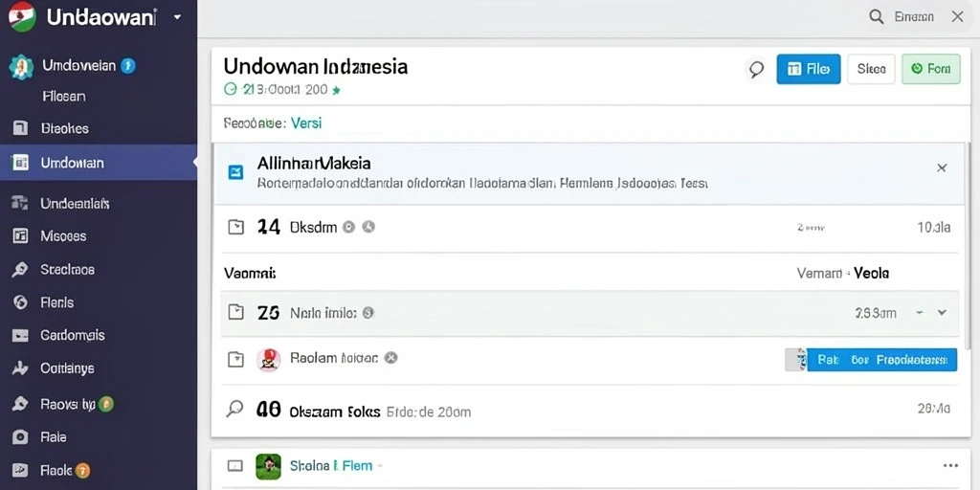Image resolution: width=980 pixels, height=490 pixels.
Task: Open the small dropdown caret beside 2.6.3am
Action: [919, 313]
